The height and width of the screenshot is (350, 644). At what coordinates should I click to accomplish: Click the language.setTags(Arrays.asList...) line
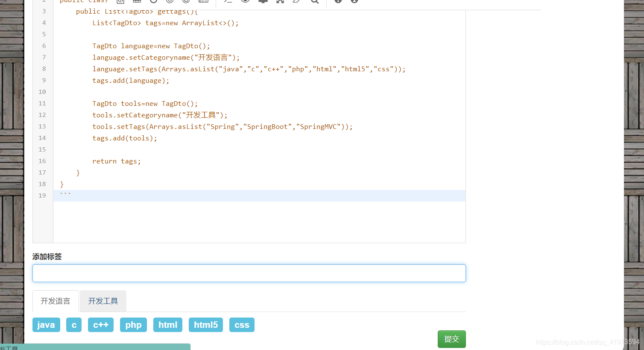249,69
